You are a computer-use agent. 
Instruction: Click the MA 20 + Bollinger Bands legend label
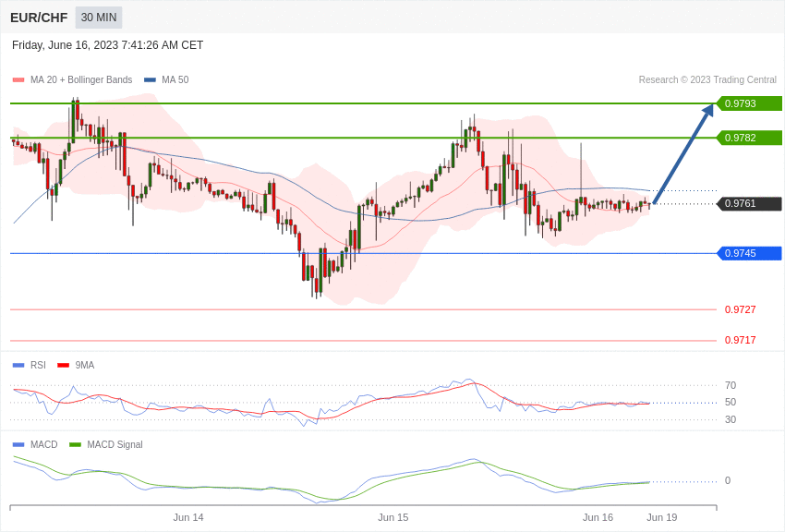click(x=81, y=80)
